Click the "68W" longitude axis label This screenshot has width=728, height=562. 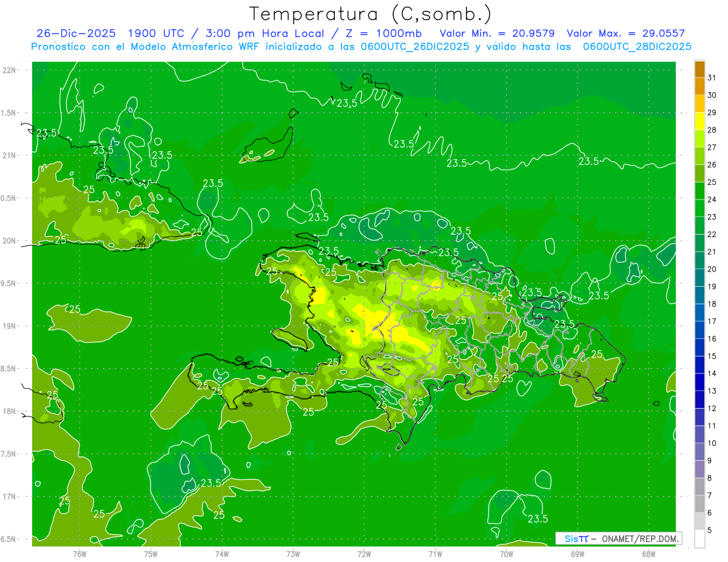coord(649,554)
